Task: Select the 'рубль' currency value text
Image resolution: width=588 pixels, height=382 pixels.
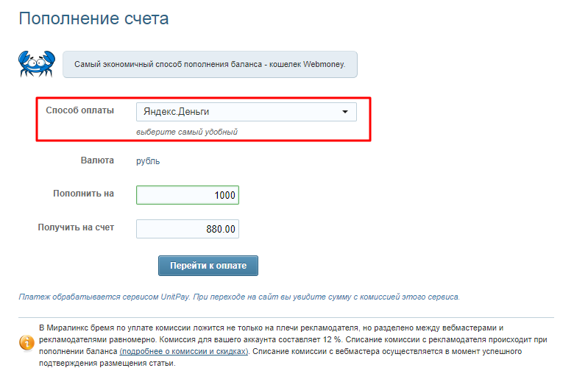Action: 148,160
